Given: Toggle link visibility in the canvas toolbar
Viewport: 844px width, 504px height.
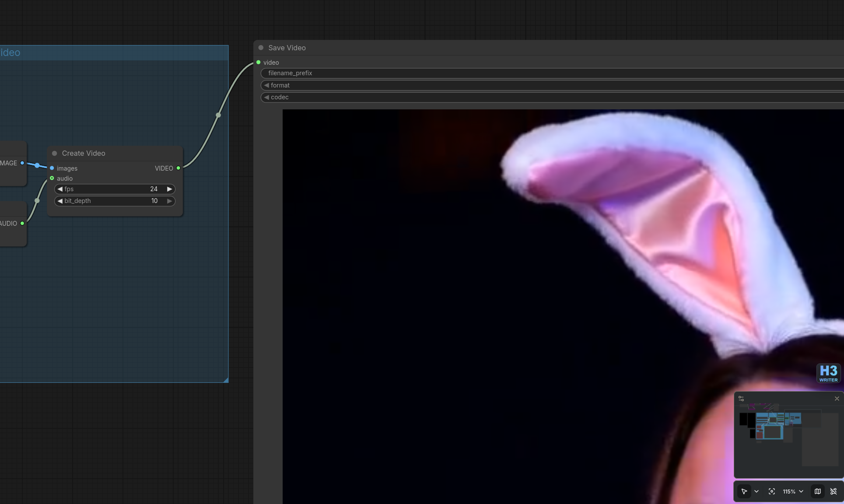Looking at the screenshot, I should coord(833,491).
